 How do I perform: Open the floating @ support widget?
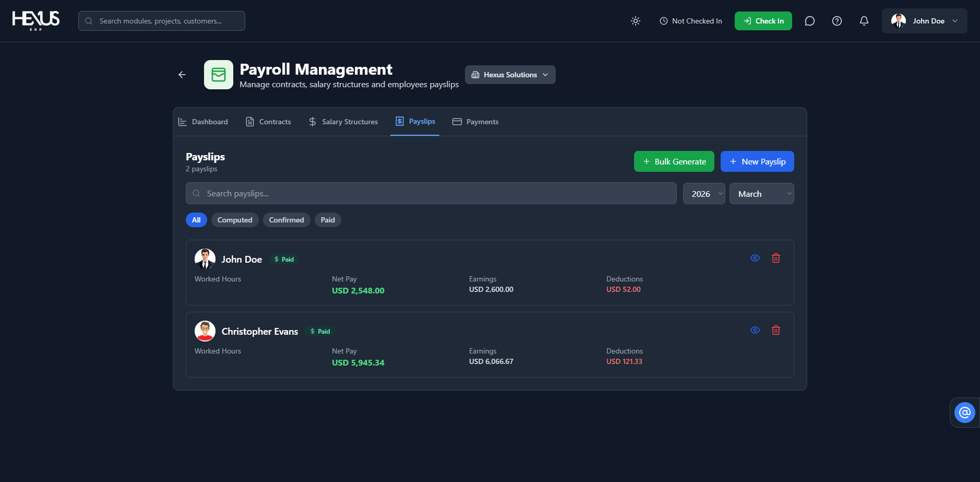[965, 413]
